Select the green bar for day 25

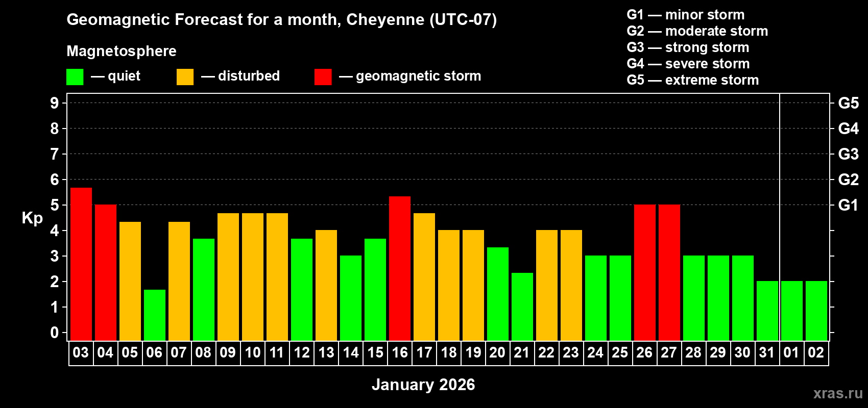[620, 298]
